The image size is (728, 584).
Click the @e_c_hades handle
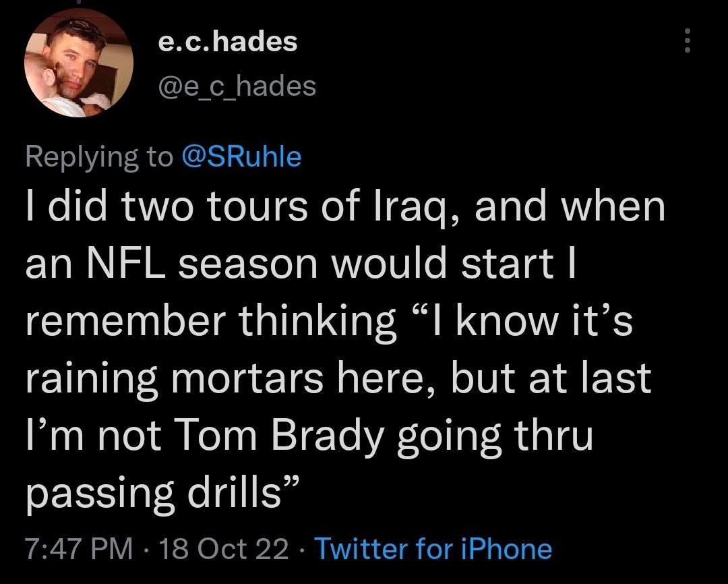tap(237, 86)
